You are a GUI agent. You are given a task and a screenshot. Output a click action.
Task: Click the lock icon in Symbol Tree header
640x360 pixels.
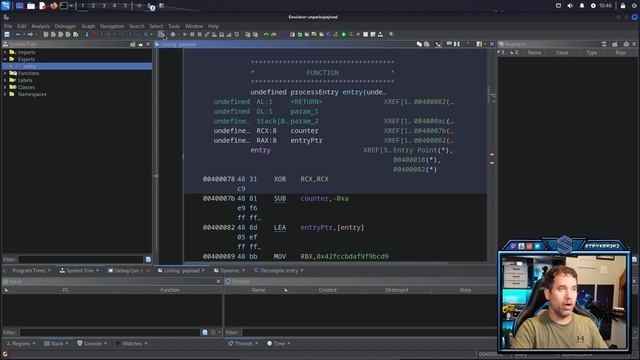point(140,44)
